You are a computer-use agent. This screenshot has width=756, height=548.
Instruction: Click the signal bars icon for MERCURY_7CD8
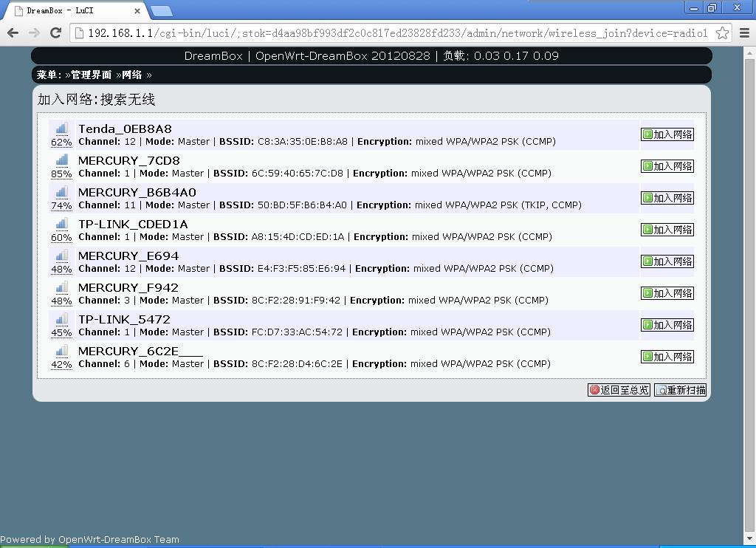[61, 161]
